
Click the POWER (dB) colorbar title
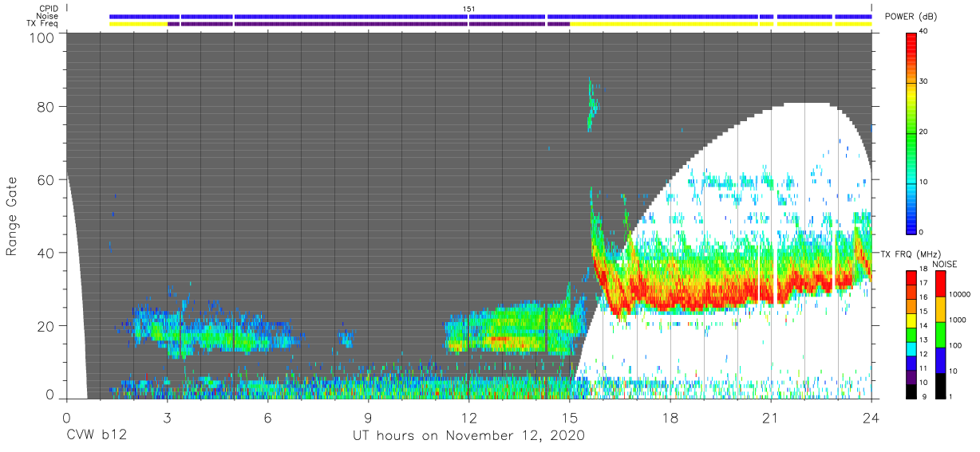tap(910, 17)
